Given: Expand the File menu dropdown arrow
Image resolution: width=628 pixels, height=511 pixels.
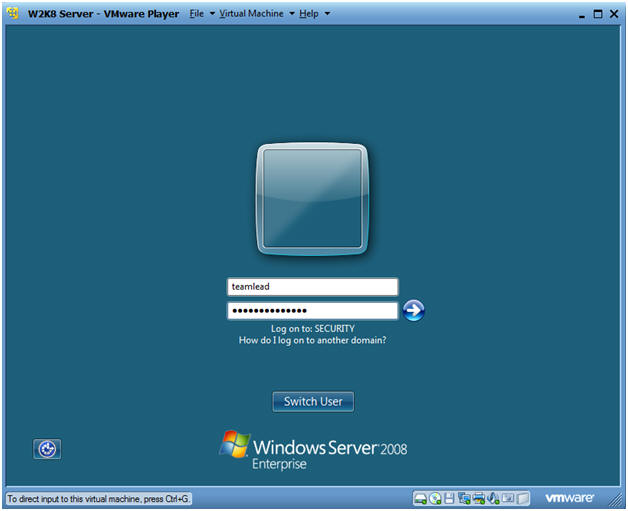Looking at the screenshot, I should (212, 14).
